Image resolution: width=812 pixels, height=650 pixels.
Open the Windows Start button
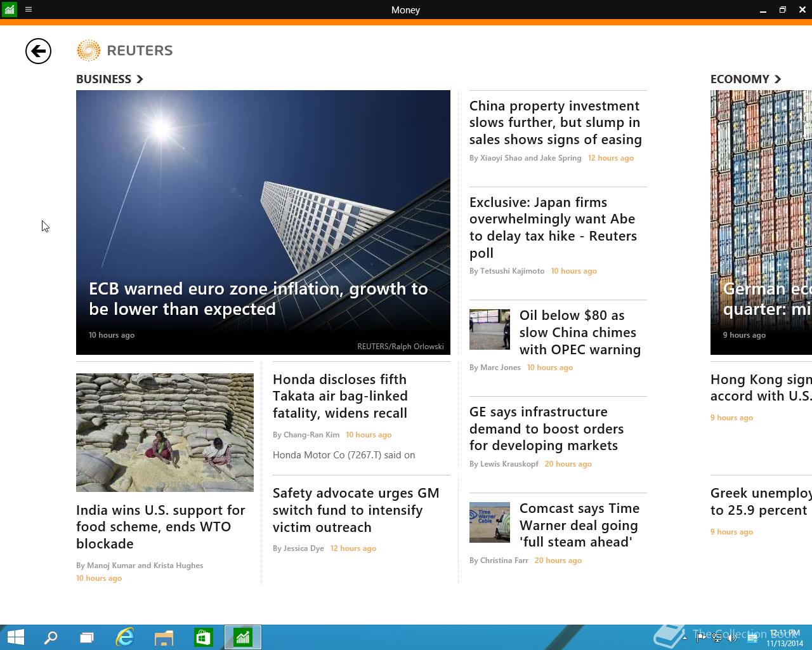[x=15, y=637]
